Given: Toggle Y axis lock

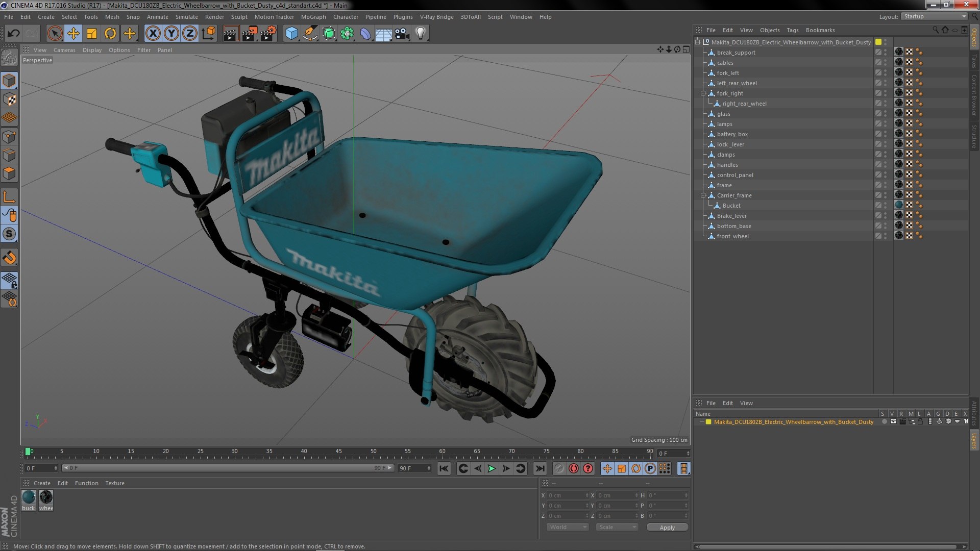Looking at the screenshot, I should pos(171,34).
